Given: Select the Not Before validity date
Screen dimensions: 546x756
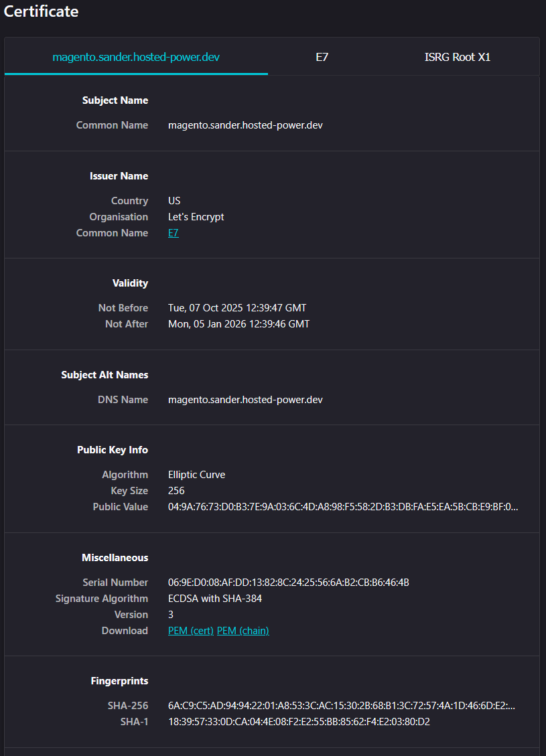Looking at the screenshot, I should coord(237,307).
